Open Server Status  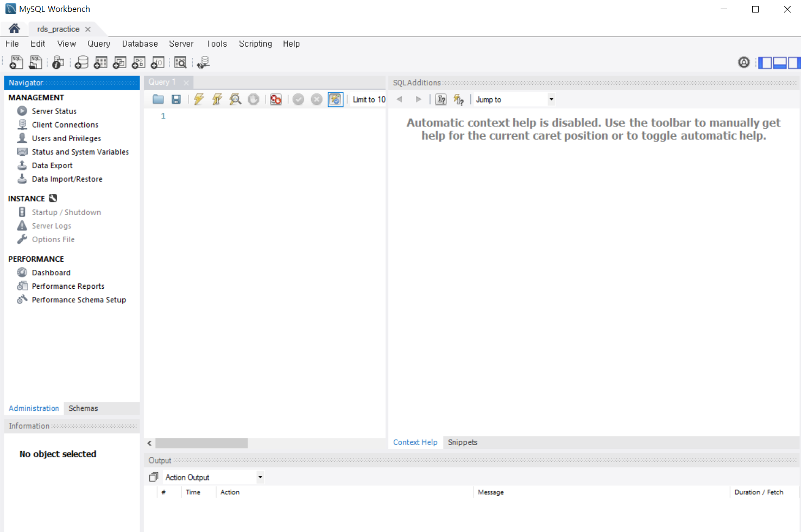point(54,111)
